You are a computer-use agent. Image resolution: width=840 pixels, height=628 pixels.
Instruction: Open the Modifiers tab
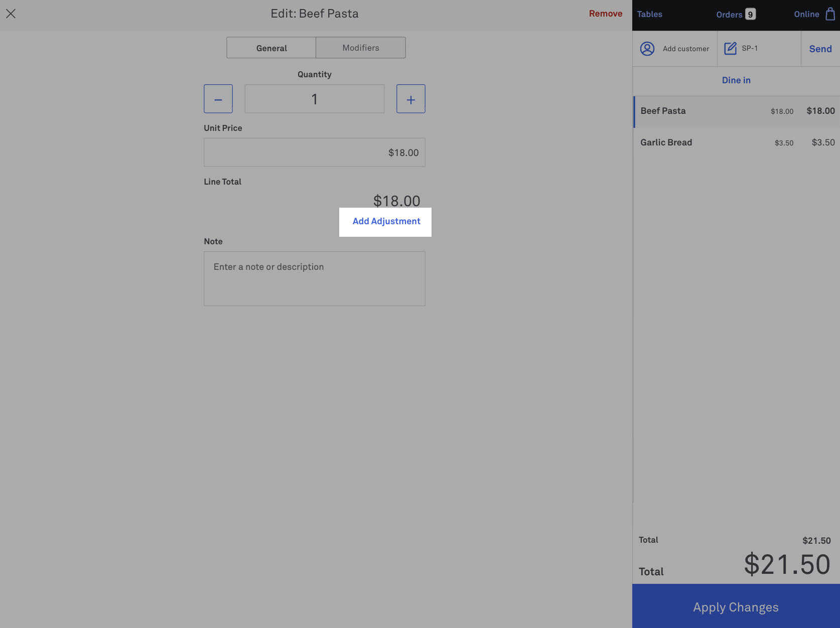coord(361,48)
